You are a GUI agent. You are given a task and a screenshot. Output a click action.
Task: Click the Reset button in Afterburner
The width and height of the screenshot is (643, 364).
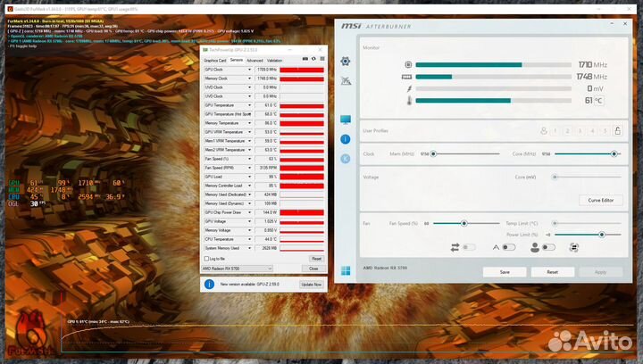pyautogui.click(x=553, y=272)
